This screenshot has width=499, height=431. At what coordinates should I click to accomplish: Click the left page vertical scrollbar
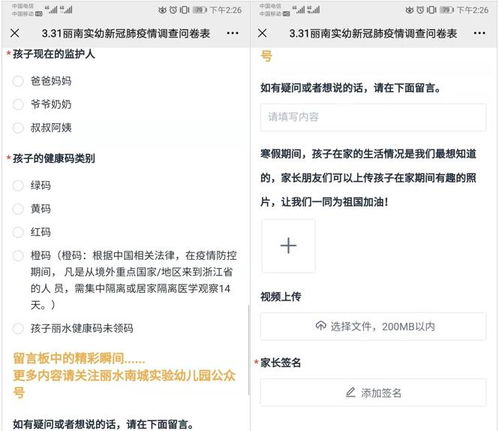pos(248,350)
